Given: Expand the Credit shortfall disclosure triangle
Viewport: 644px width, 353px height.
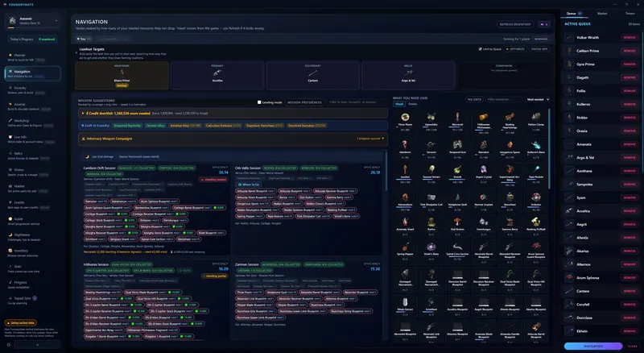Looking at the screenshot, I should tap(83, 113).
